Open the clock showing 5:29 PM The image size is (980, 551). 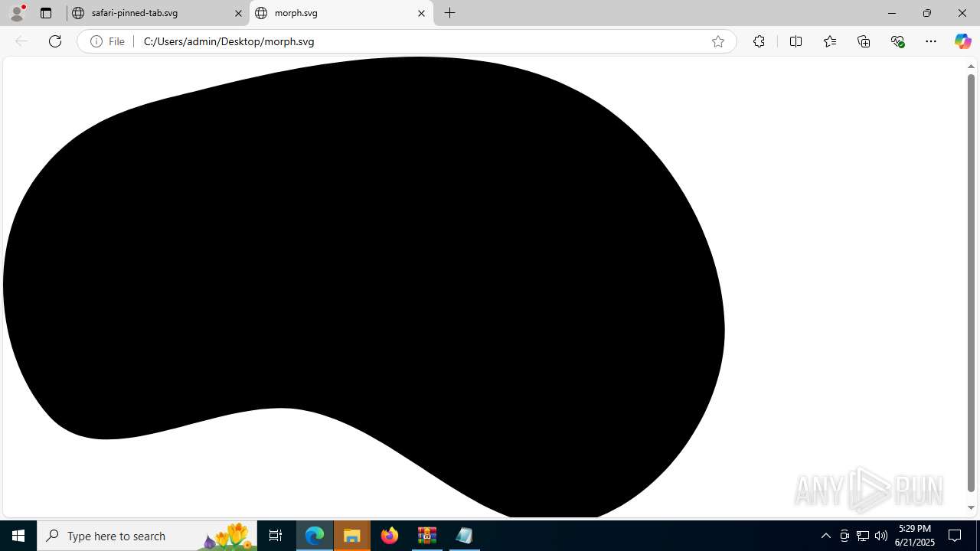pos(914,536)
